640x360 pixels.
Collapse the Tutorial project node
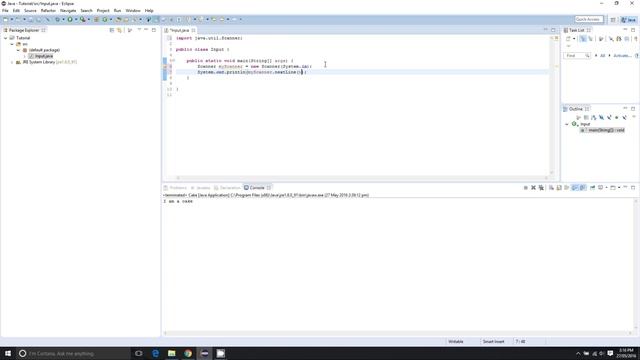click(x=5, y=38)
